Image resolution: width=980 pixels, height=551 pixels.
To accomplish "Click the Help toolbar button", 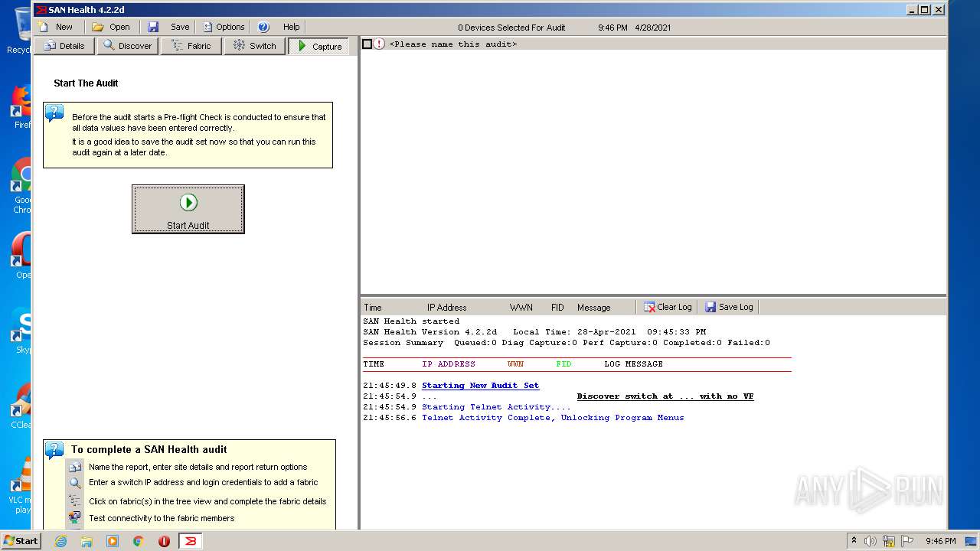I will (279, 27).
